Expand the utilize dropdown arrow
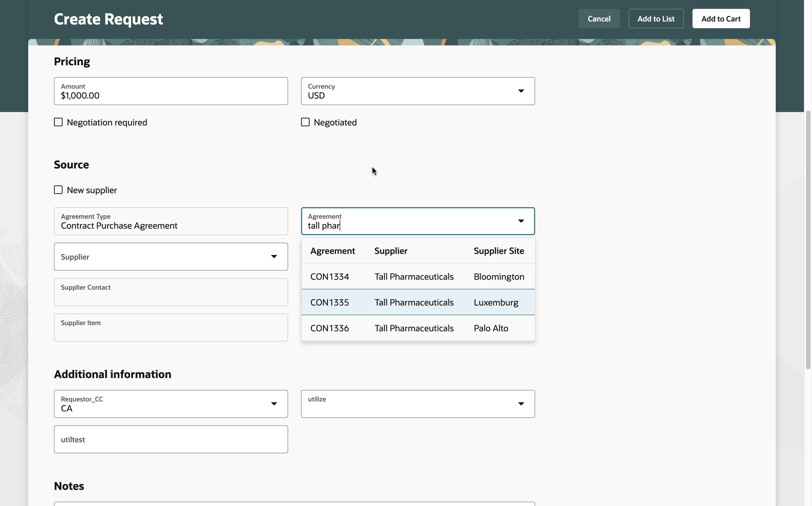 point(521,404)
